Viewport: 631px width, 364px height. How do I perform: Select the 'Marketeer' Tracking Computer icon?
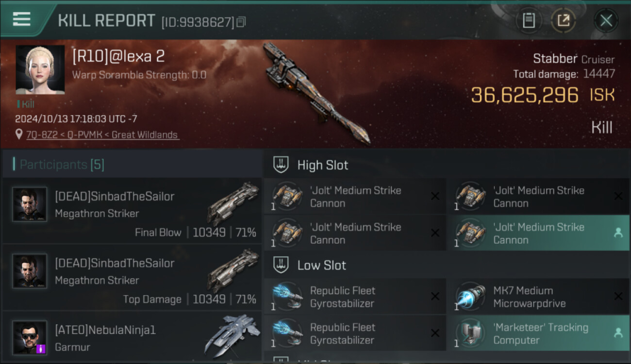tap(470, 333)
